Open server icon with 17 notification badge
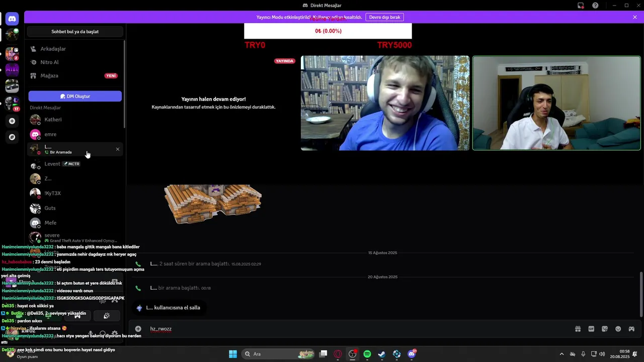The width and height of the screenshot is (644, 362). pyautogui.click(x=12, y=103)
